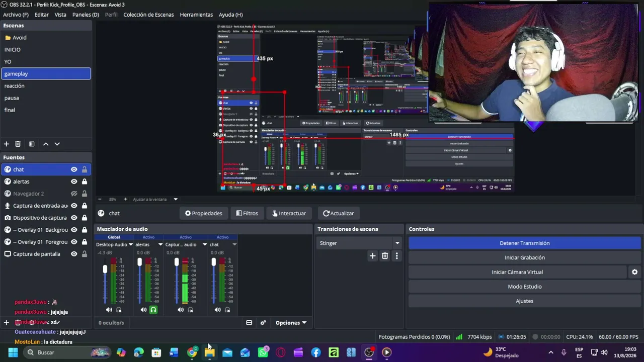
Task: Click alertas volume fader
Action: pos(140,262)
